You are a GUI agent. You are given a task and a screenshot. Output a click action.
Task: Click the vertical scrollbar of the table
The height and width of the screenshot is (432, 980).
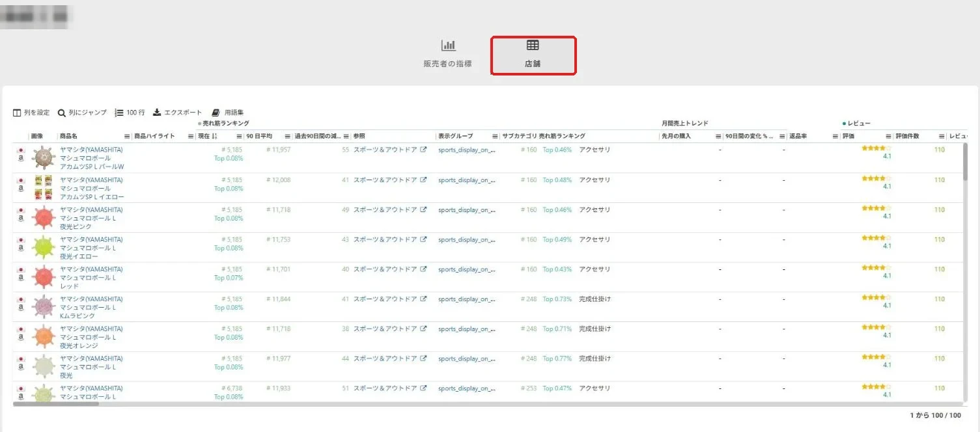(x=965, y=161)
